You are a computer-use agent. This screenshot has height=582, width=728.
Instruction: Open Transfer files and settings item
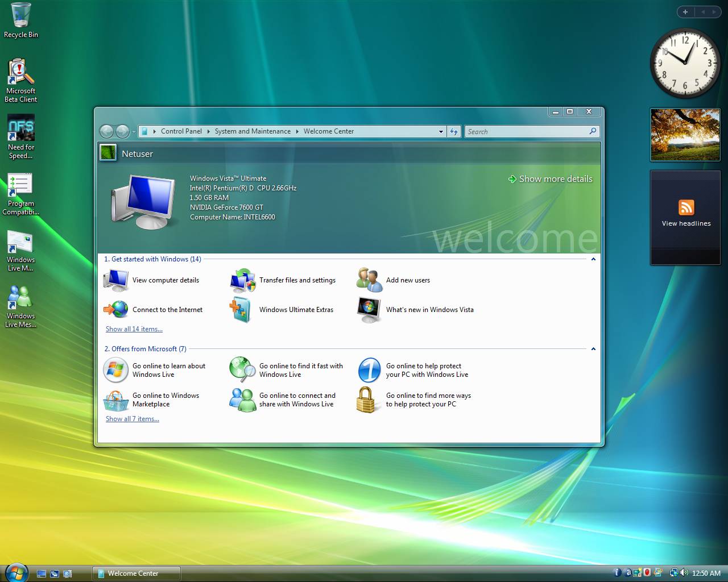coord(283,280)
